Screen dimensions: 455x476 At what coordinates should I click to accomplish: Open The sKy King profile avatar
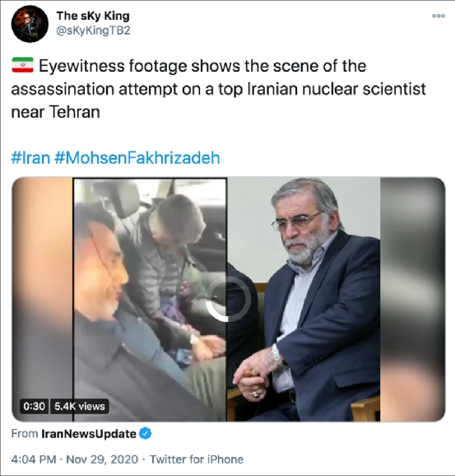click(30, 24)
